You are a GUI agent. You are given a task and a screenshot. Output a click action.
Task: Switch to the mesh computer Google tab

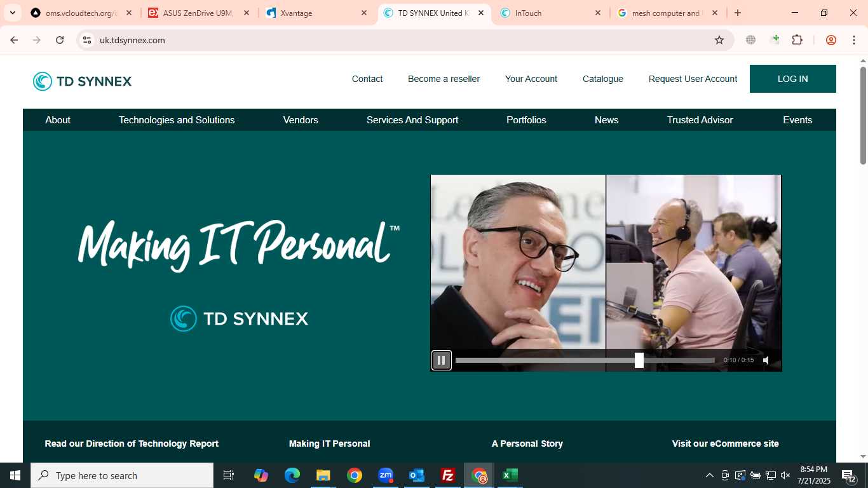pos(667,13)
